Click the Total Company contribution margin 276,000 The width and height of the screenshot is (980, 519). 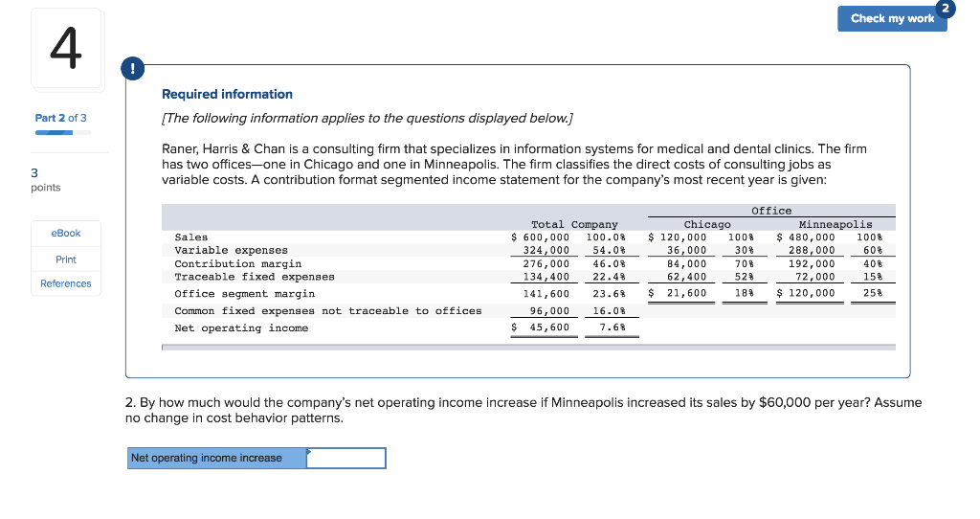(x=546, y=264)
